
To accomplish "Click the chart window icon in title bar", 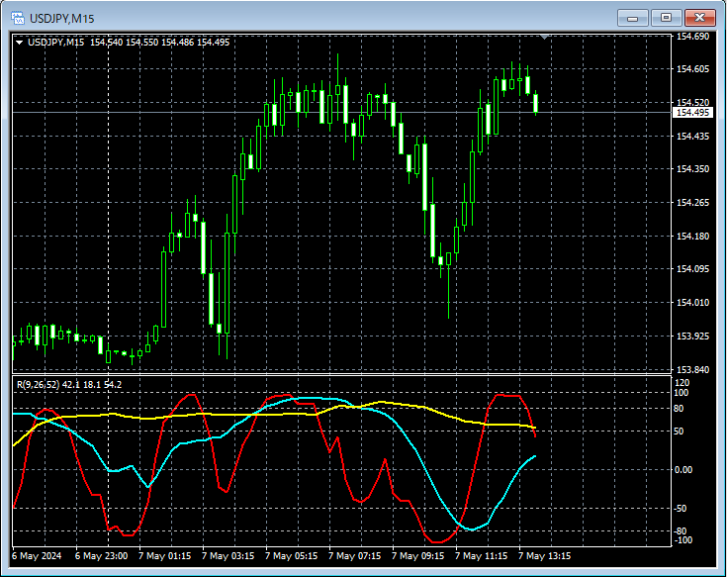I will (17, 17).
